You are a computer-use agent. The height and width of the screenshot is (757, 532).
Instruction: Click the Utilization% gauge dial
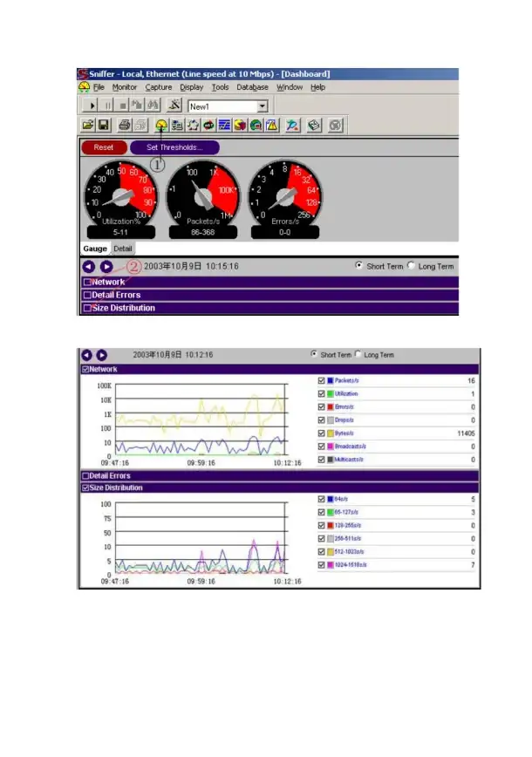pos(120,195)
